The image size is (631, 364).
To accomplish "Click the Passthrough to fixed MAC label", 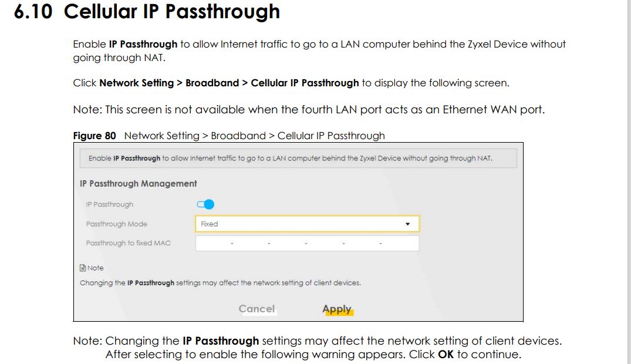I will click(128, 243).
